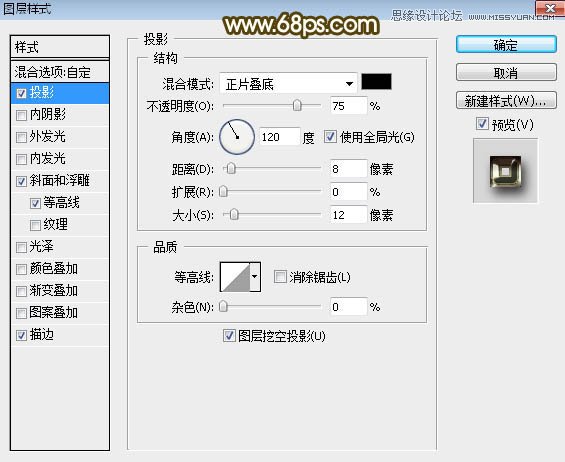Click the opacity value field 75
This screenshot has height=462, width=565.
pyautogui.click(x=348, y=106)
